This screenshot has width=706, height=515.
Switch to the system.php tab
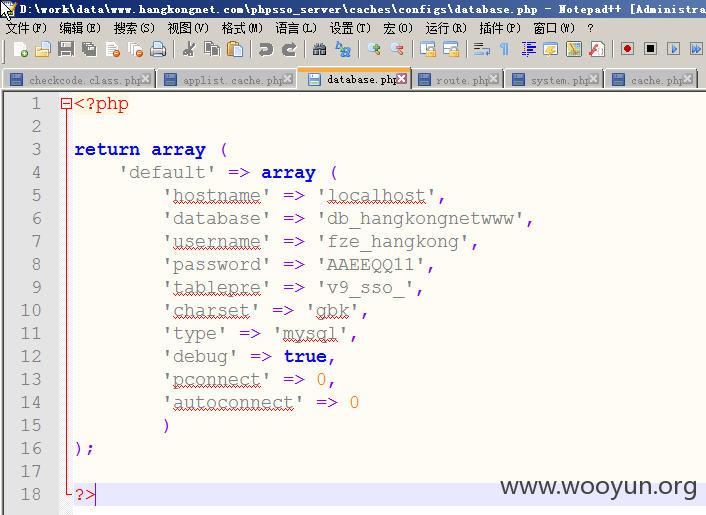coord(555,80)
